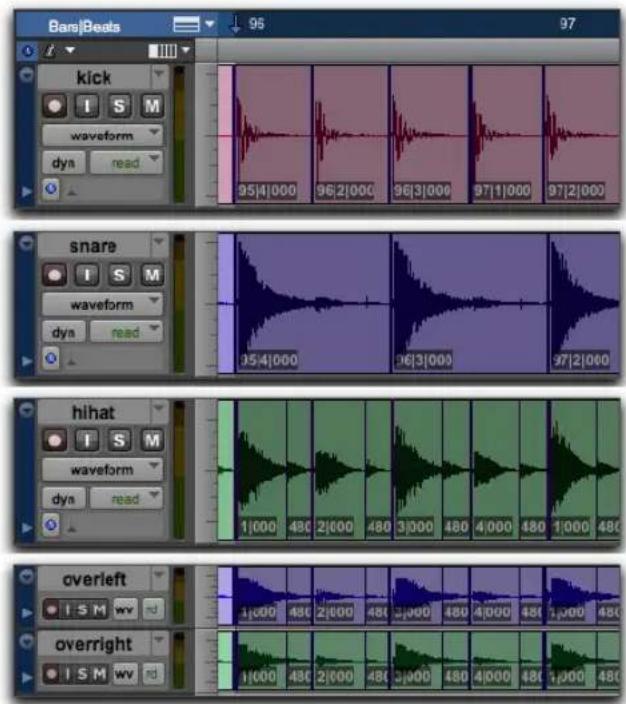Solo the hihat track

(119, 440)
